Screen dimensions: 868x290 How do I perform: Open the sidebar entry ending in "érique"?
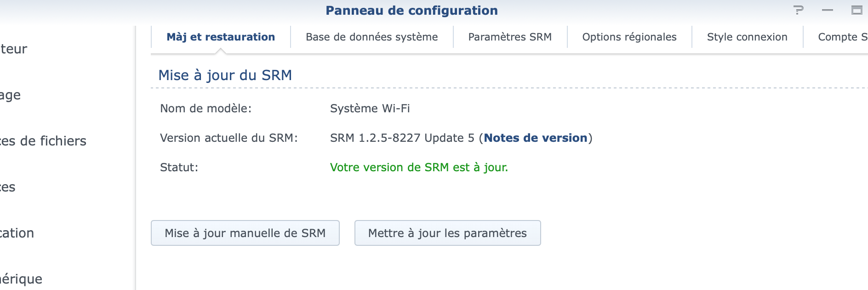click(21, 279)
